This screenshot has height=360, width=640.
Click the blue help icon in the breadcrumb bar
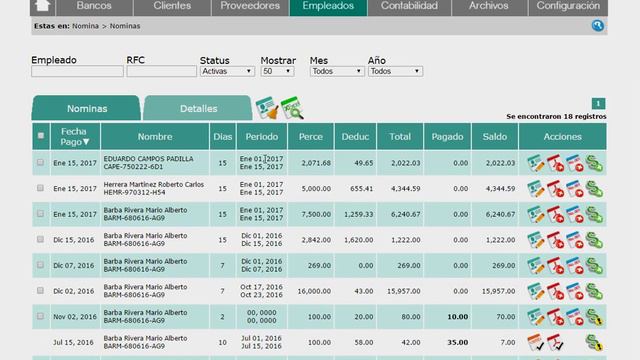598,26
